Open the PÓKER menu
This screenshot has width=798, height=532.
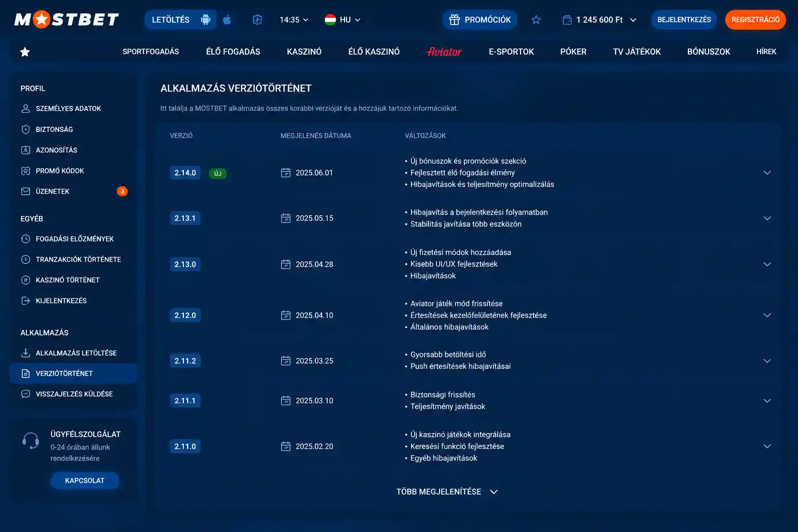tap(574, 51)
